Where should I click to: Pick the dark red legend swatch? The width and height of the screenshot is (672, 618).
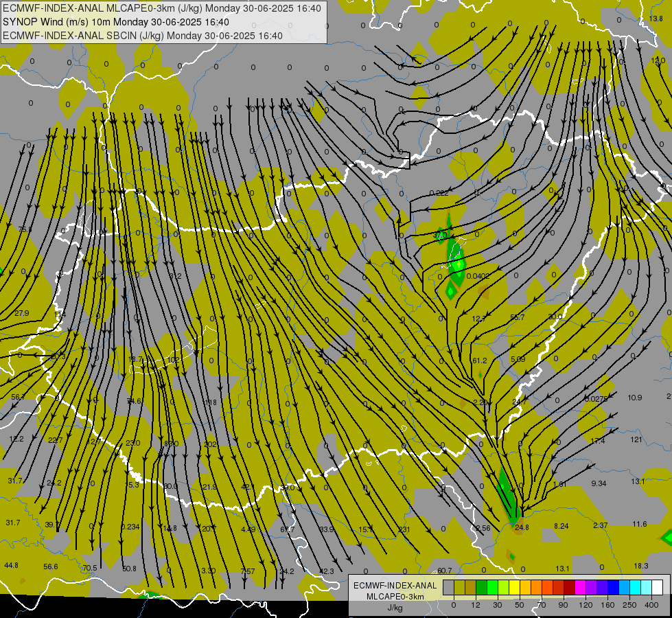[570, 588]
